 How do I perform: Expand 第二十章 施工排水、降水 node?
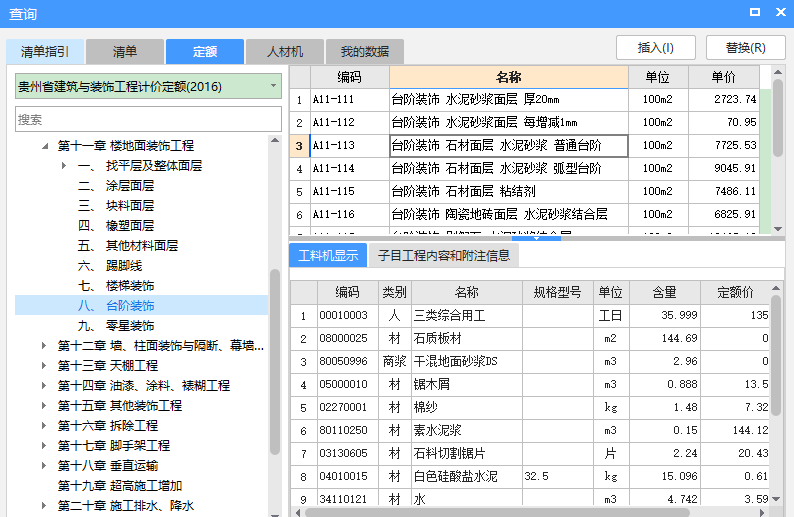(44, 506)
